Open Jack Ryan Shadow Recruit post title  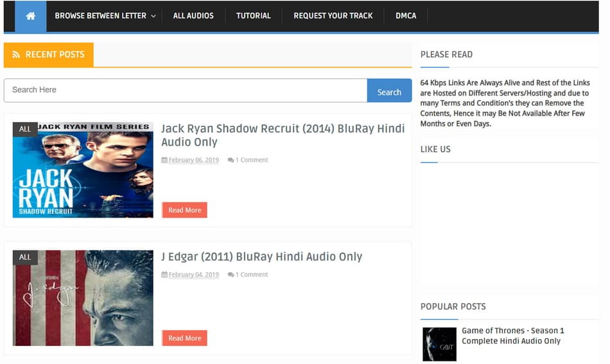[x=283, y=135]
